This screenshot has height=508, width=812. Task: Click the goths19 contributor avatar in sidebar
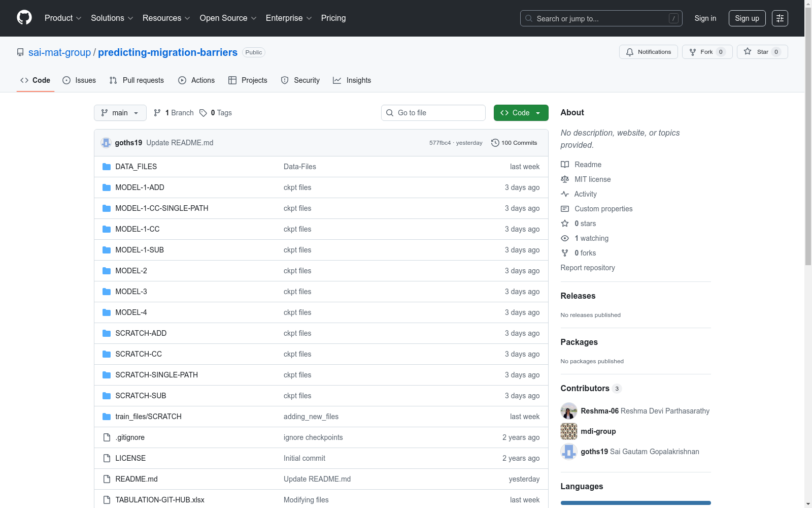pyautogui.click(x=569, y=452)
